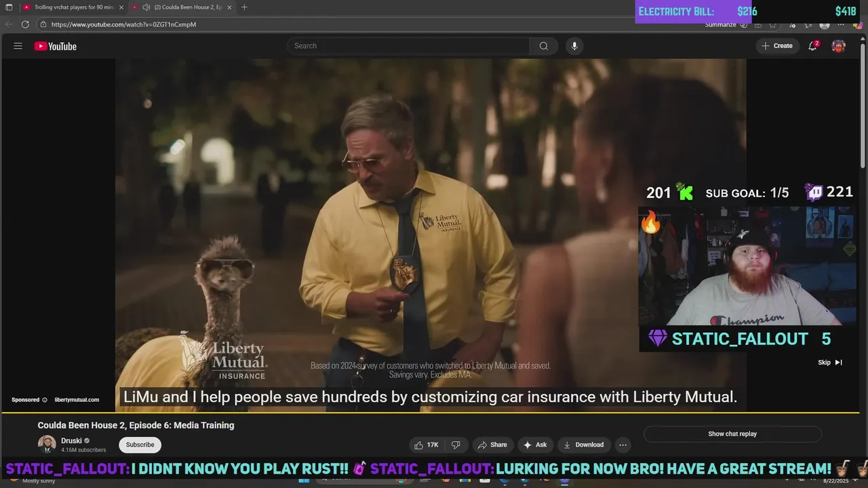
Task: Open taskbar date 8/22/2025 clock
Action: 835,481
